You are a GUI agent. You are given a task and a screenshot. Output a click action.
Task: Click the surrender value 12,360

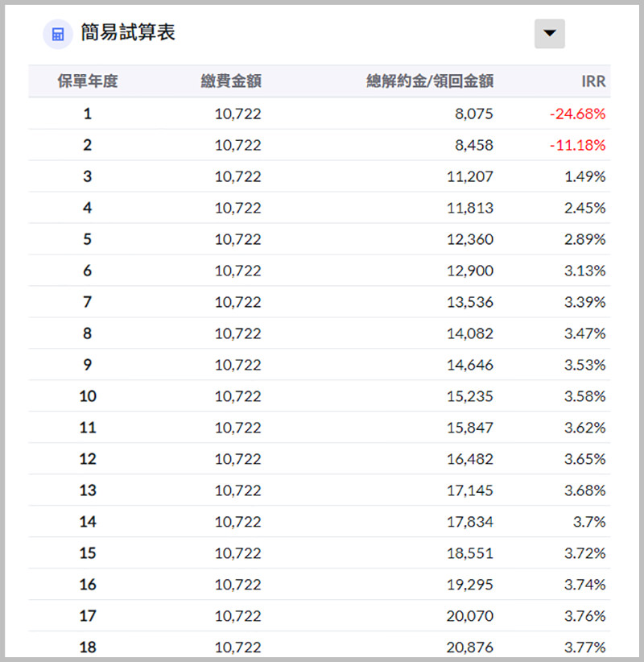click(470, 239)
